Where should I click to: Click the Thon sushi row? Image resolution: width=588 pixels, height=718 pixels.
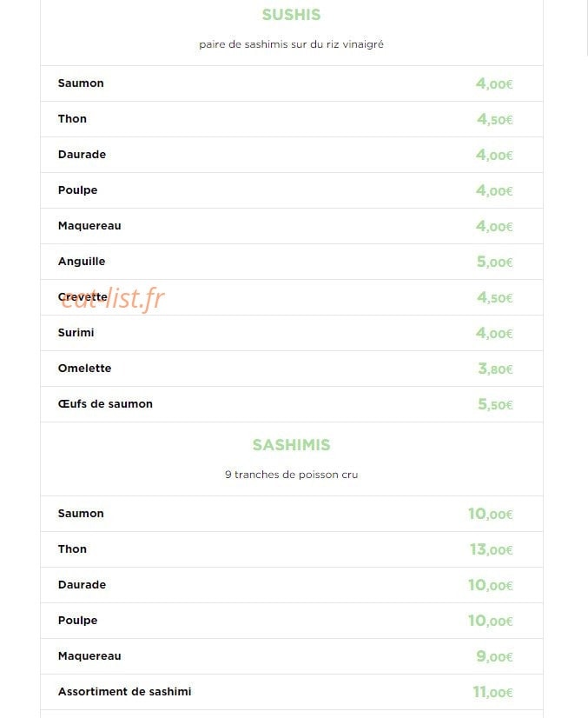[292, 119]
